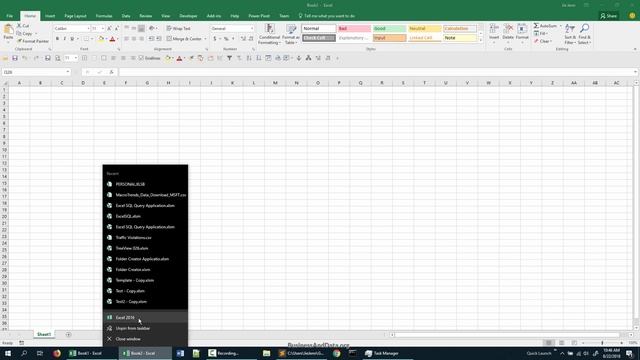This screenshot has height=360, width=640.
Task: Click the AutoSum sigma icon
Action: (536, 26)
